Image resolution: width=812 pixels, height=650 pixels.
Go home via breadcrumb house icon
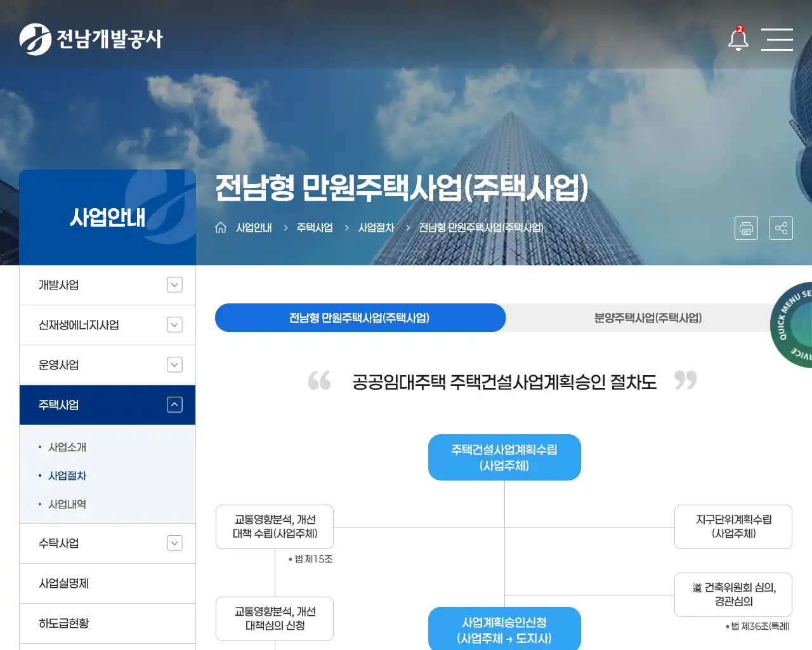(221, 227)
